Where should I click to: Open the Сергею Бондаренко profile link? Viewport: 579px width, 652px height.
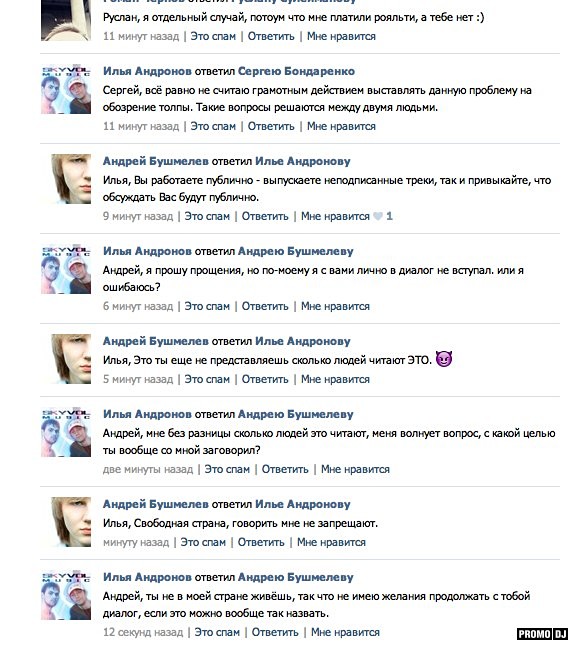click(x=296, y=71)
